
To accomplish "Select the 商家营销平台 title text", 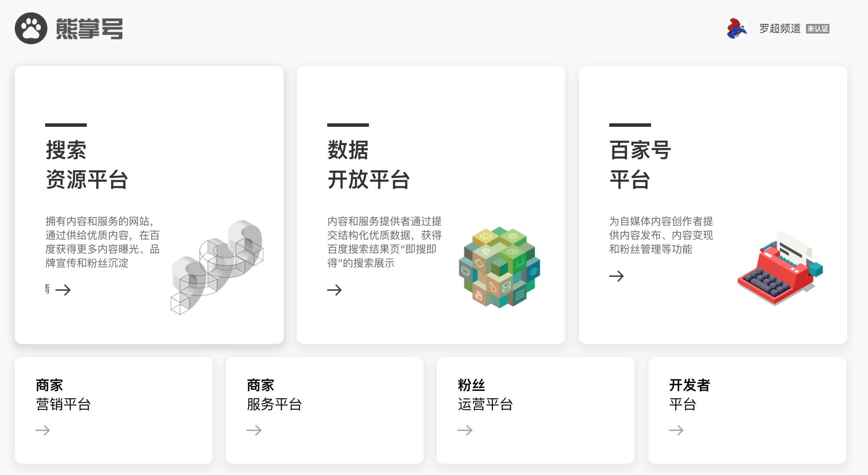I will click(63, 395).
